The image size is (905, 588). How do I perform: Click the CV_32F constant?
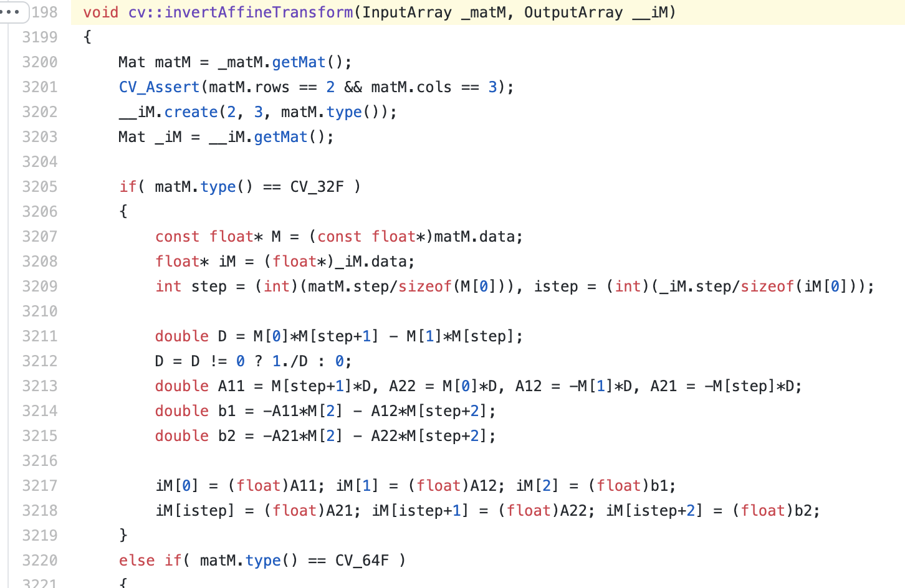click(x=317, y=186)
